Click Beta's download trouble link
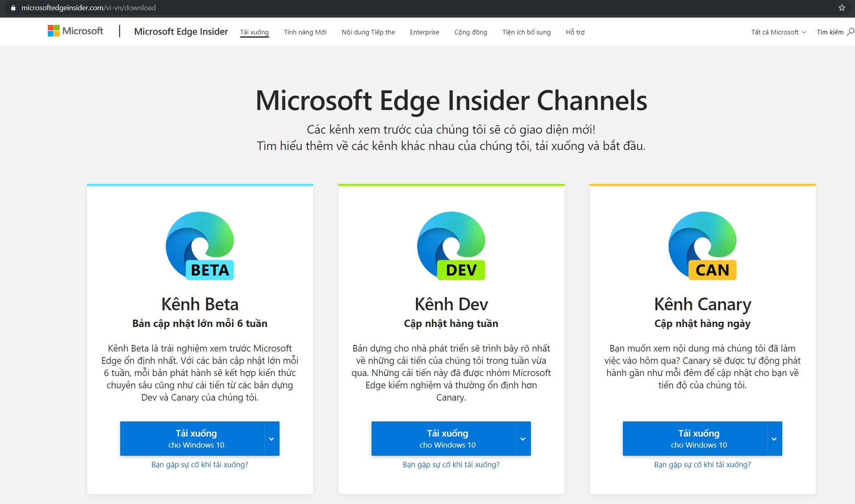 200,465
